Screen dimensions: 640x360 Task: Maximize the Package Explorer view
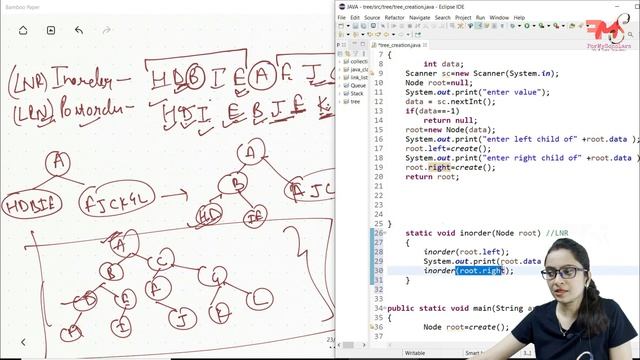363,44
